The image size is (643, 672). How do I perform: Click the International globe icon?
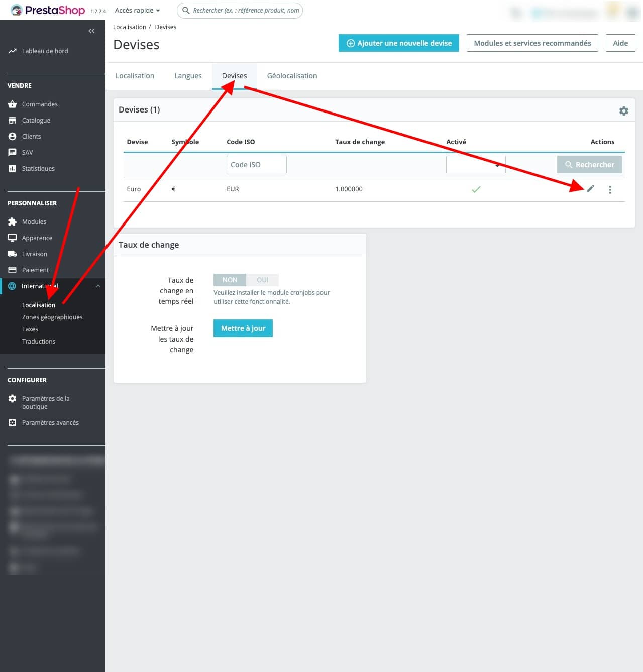click(12, 286)
